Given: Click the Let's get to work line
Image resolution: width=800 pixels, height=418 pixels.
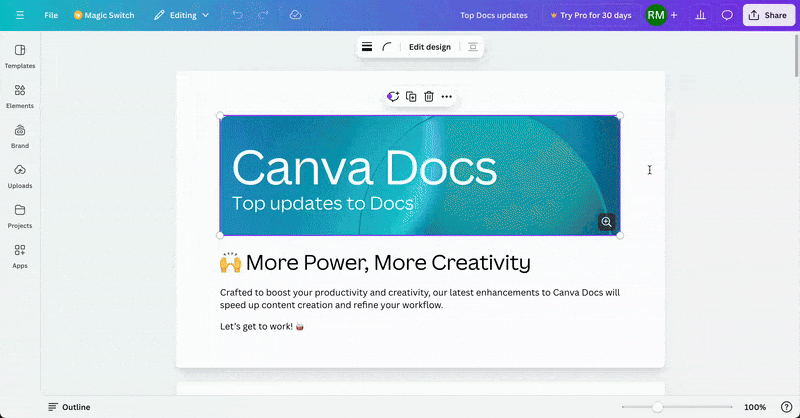Looking at the screenshot, I should click(262, 327).
